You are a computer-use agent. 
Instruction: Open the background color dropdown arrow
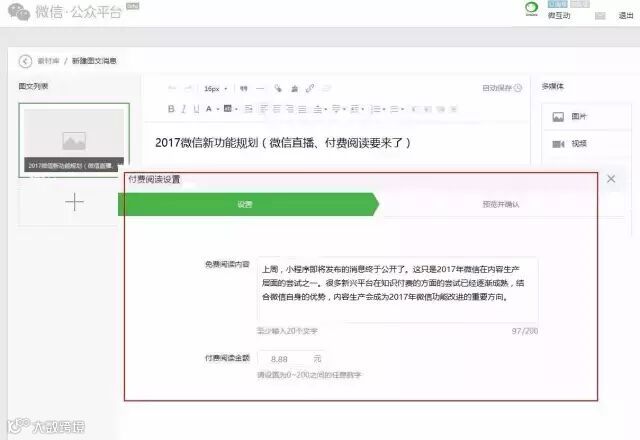[x=236, y=109]
